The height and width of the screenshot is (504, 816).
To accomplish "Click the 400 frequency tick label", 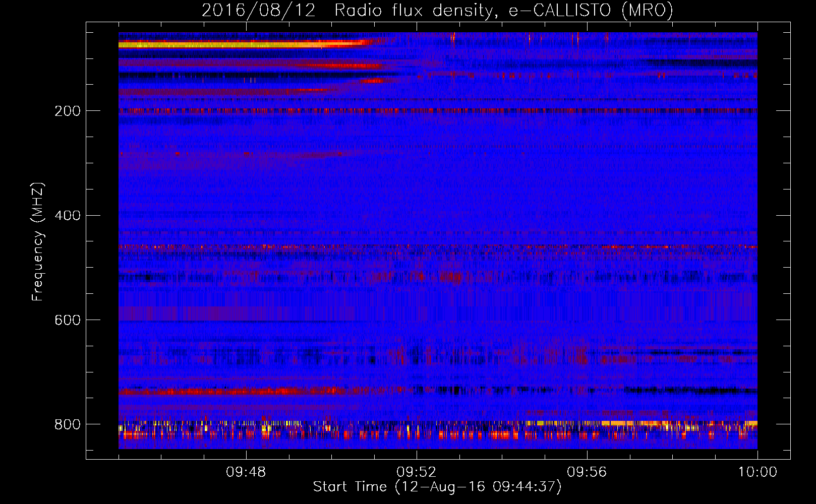I will 68,216.
